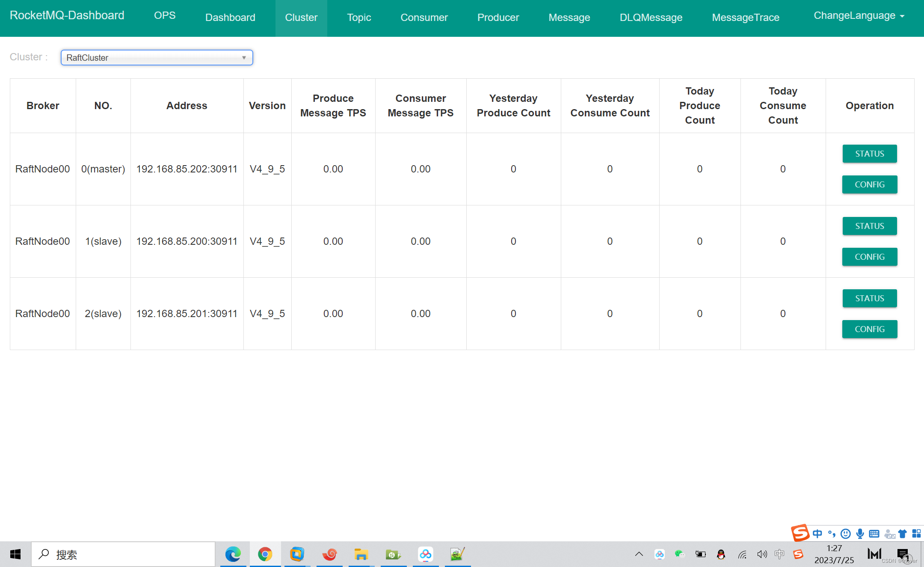Open the Sogou soft keyboard icon

click(874, 534)
